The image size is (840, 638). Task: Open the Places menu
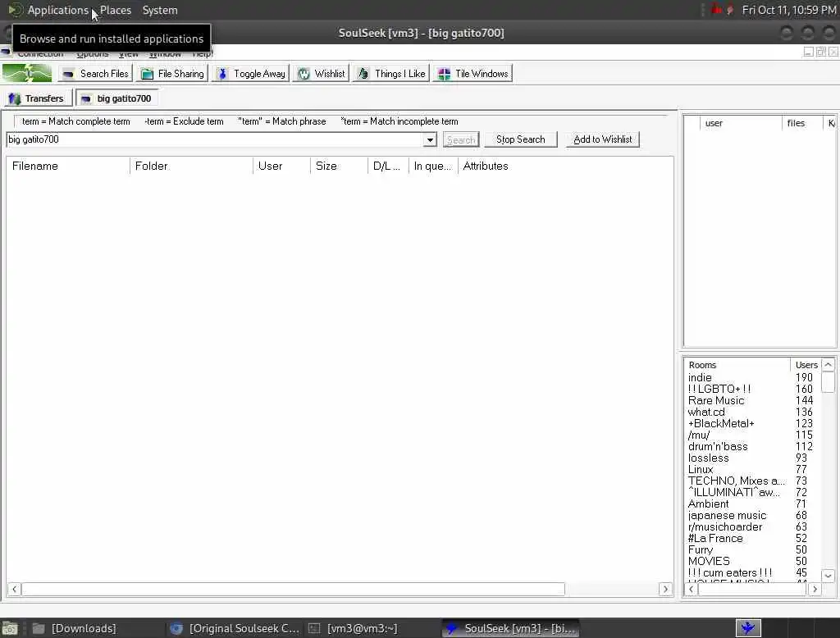(x=116, y=10)
